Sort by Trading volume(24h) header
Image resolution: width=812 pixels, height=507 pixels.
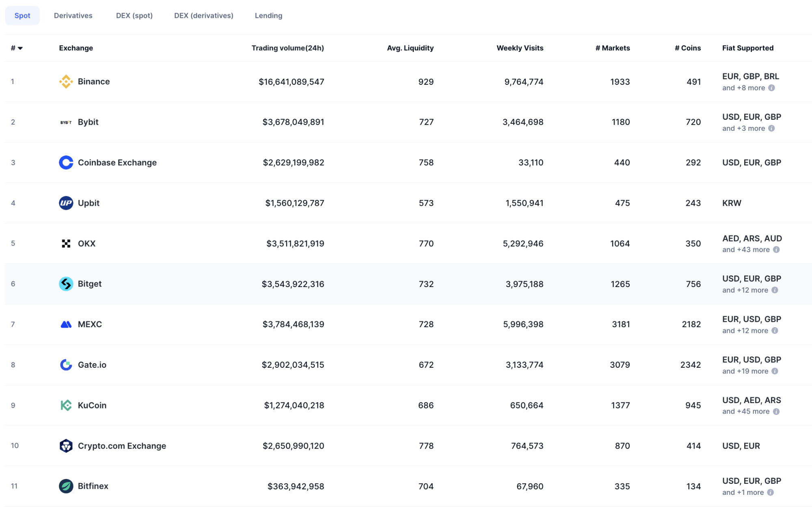click(x=287, y=48)
